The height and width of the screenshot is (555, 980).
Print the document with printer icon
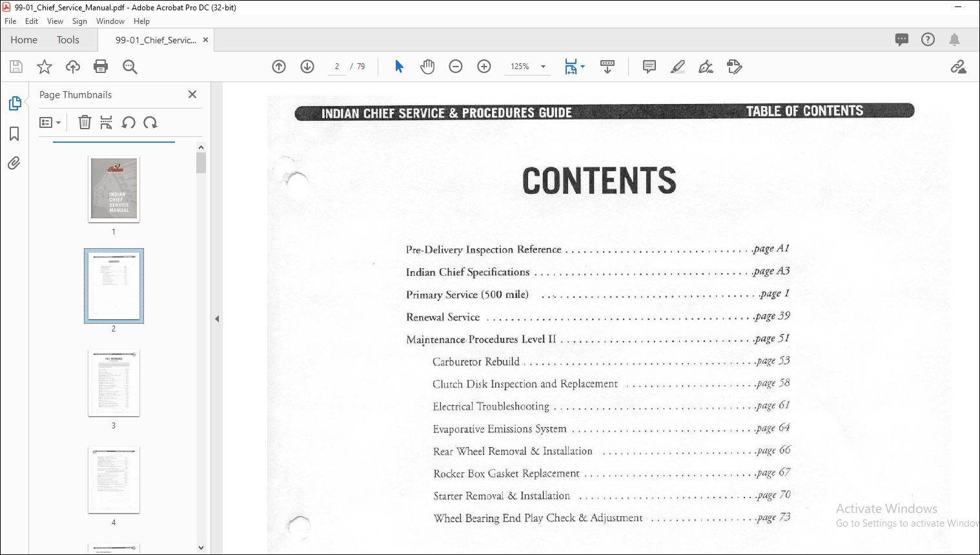[x=101, y=67]
